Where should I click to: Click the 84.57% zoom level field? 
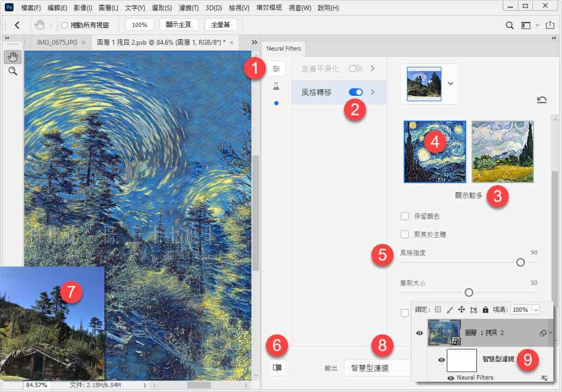pyautogui.click(x=36, y=385)
